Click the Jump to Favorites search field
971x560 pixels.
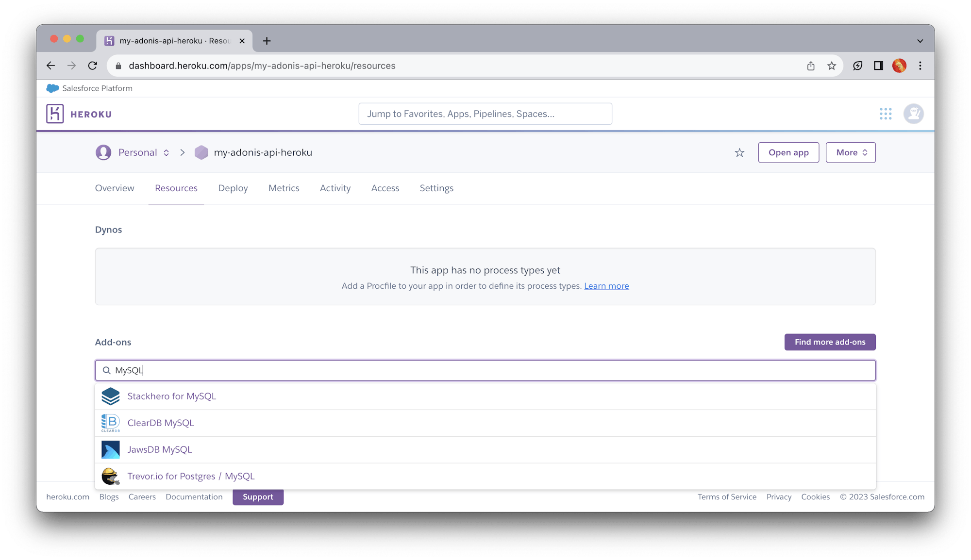(x=485, y=114)
